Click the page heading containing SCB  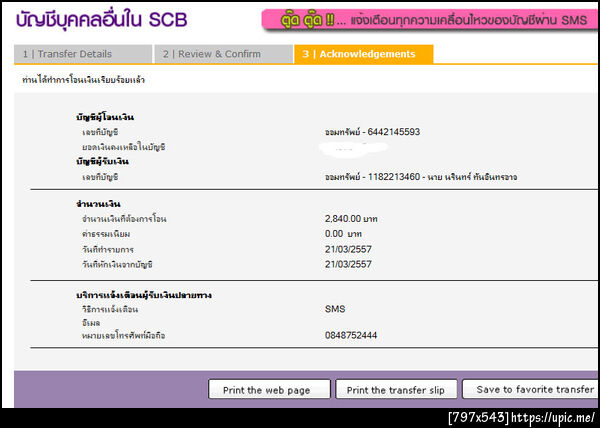(x=101, y=20)
